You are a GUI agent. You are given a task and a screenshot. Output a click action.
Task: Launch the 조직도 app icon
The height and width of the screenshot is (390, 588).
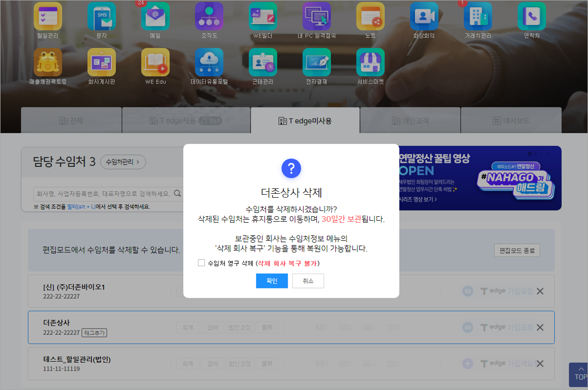point(209,17)
